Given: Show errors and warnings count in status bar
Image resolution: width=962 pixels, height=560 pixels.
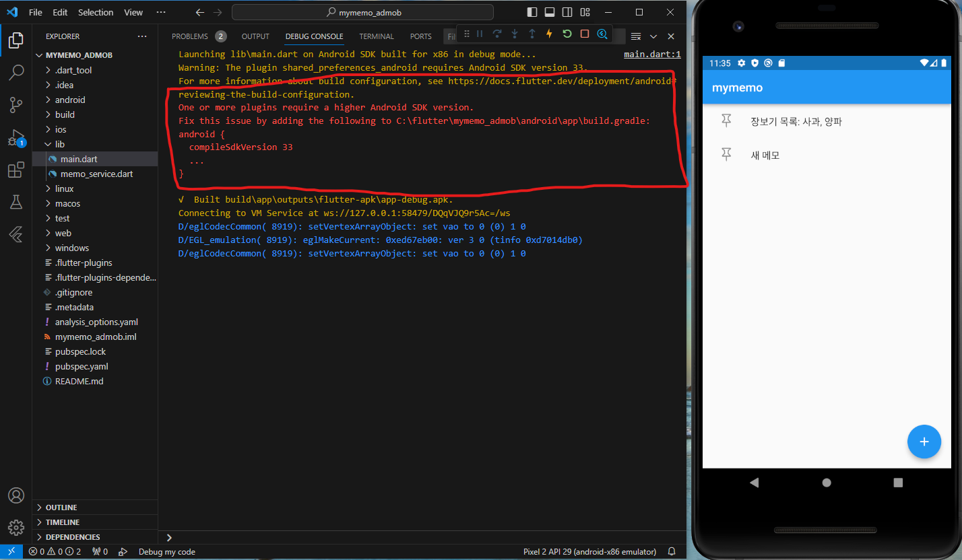Looking at the screenshot, I should click(x=55, y=552).
